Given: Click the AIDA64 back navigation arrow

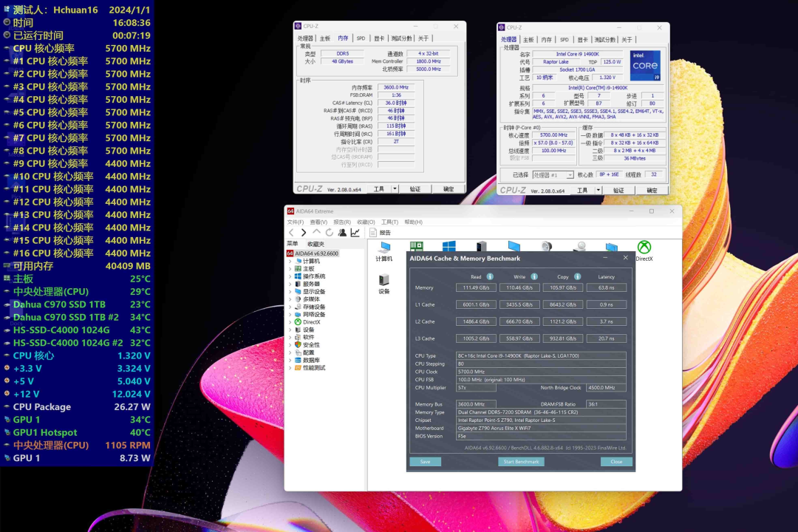Looking at the screenshot, I should [291, 233].
